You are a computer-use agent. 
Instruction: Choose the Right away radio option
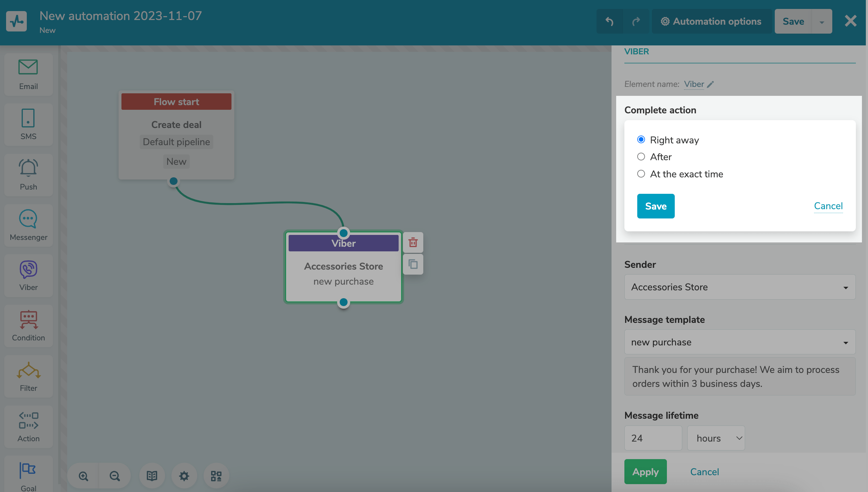(x=641, y=139)
